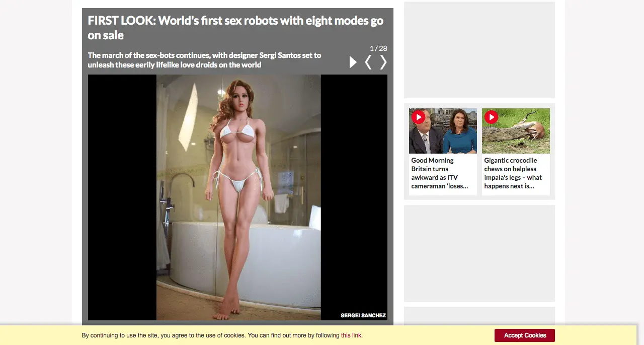Start the gallery slideshow with the play triangle

pos(353,62)
